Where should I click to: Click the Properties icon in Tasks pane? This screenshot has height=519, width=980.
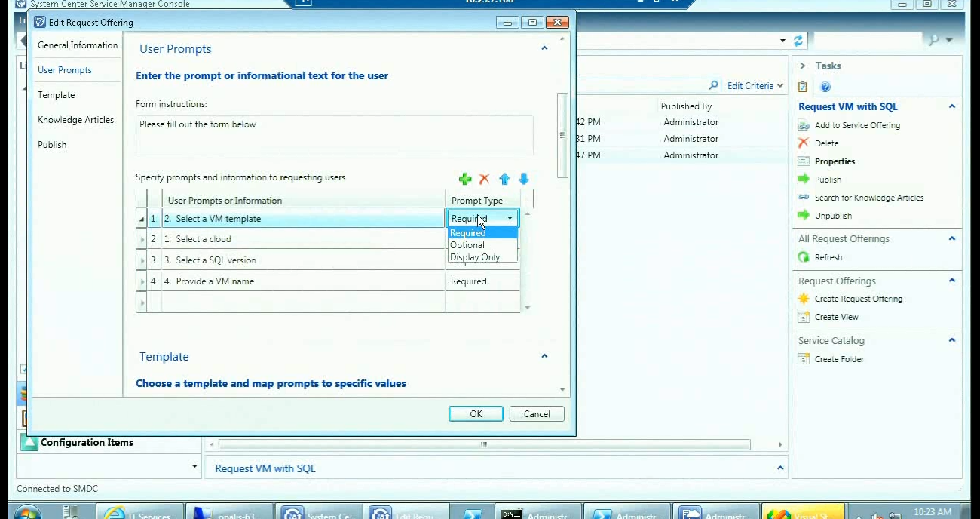[x=804, y=161]
